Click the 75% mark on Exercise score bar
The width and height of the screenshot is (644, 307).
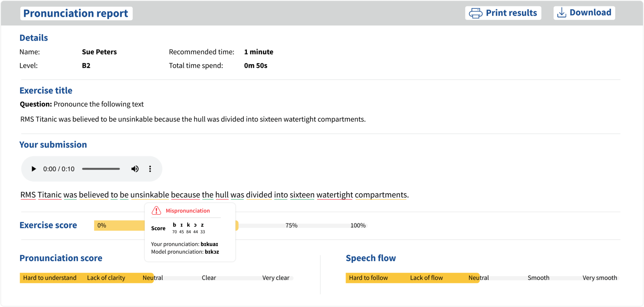(291, 225)
